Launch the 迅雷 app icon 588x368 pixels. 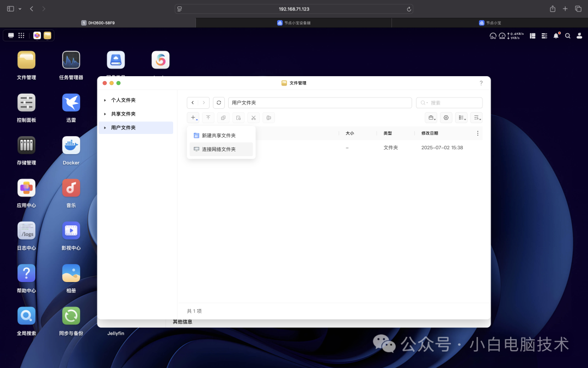point(71,103)
